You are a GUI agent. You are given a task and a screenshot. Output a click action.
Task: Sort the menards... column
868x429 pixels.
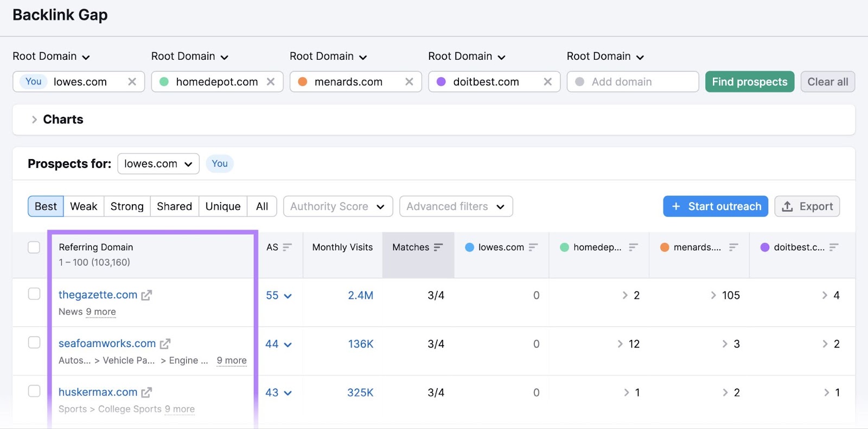(733, 247)
